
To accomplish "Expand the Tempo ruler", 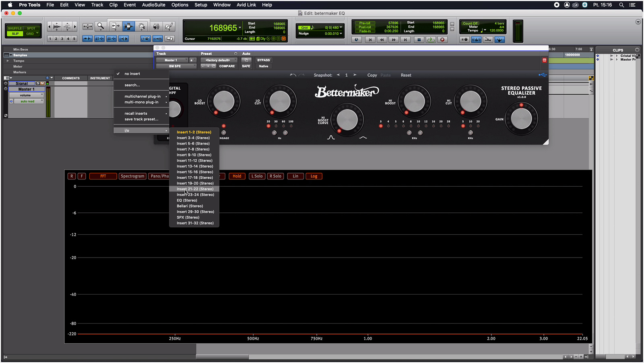I will [8, 61].
